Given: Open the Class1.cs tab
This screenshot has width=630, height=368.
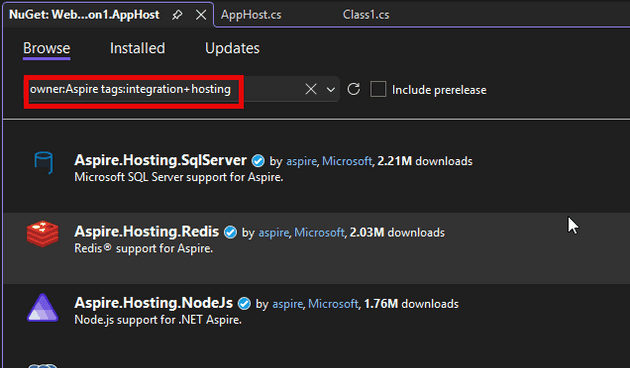Looking at the screenshot, I should 366,15.
